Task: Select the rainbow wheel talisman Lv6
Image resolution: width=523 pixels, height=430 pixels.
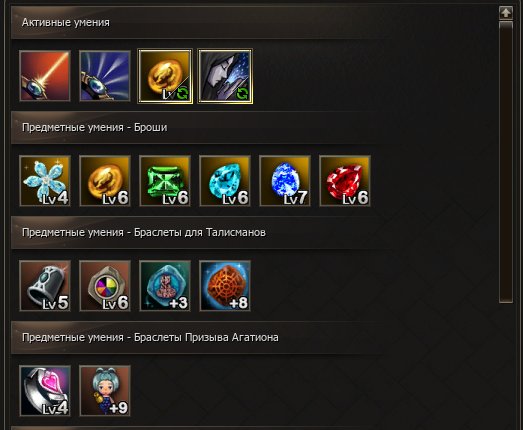Action: pyautogui.click(x=105, y=286)
